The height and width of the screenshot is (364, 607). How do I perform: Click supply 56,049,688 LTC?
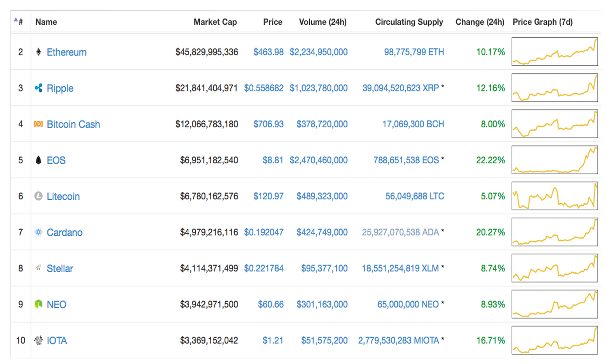click(x=415, y=196)
